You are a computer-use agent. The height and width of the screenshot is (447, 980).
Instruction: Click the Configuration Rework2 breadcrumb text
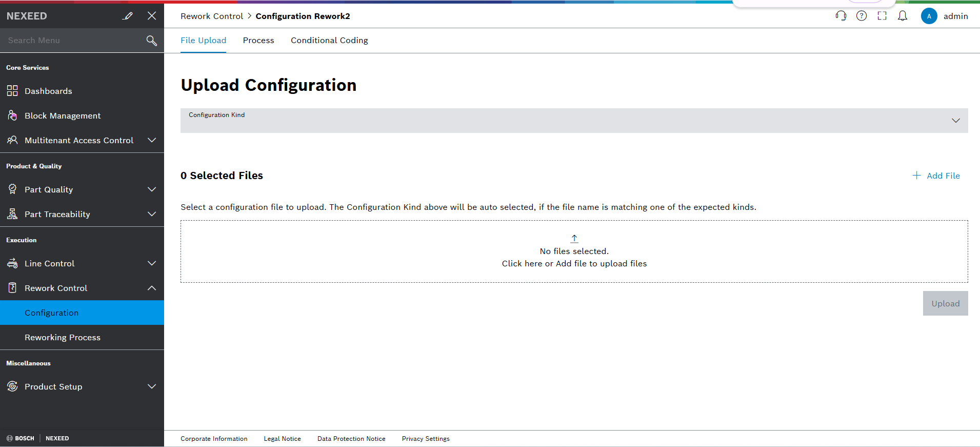(x=303, y=16)
